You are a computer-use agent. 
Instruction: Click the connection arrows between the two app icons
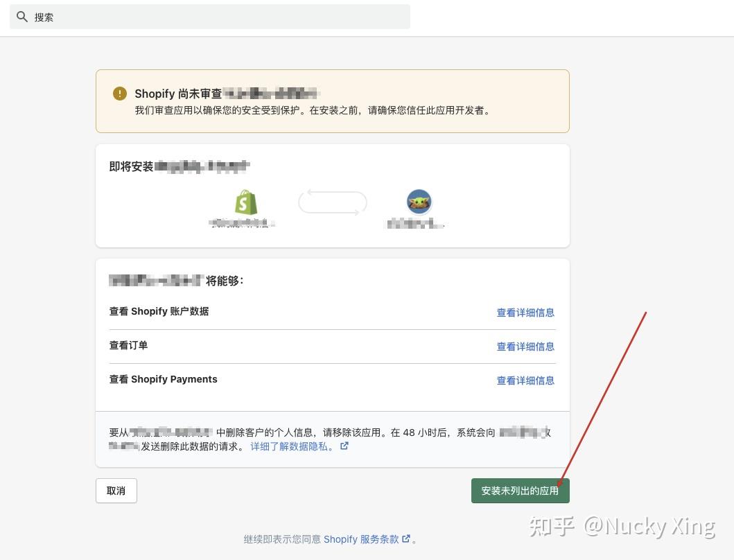tap(332, 202)
